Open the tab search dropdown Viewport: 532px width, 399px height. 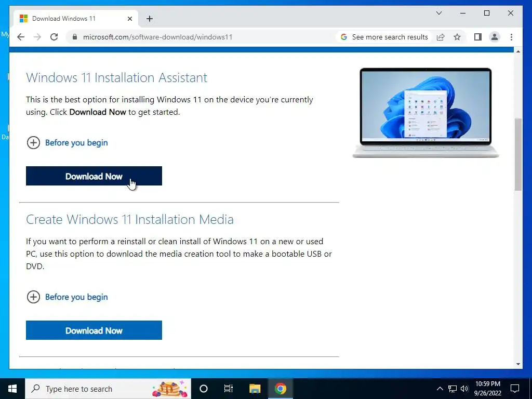(x=438, y=13)
